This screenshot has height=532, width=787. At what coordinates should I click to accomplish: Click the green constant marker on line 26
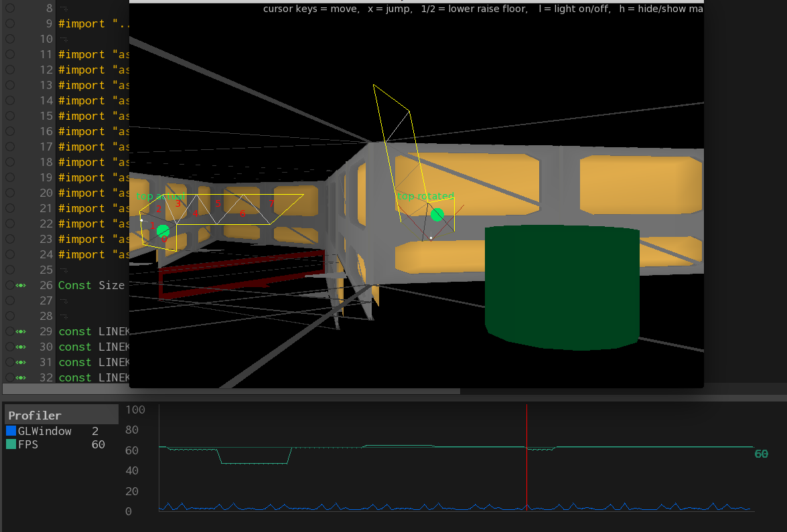point(21,285)
